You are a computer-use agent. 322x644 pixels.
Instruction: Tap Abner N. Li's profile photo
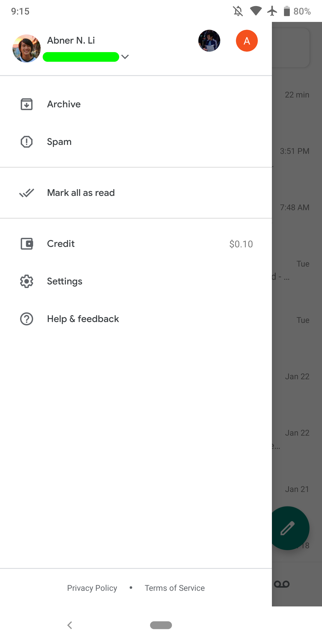point(27,49)
